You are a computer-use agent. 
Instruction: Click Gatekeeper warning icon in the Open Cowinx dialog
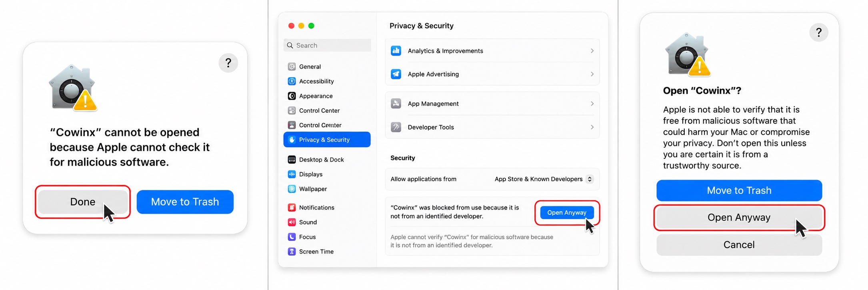pos(687,55)
